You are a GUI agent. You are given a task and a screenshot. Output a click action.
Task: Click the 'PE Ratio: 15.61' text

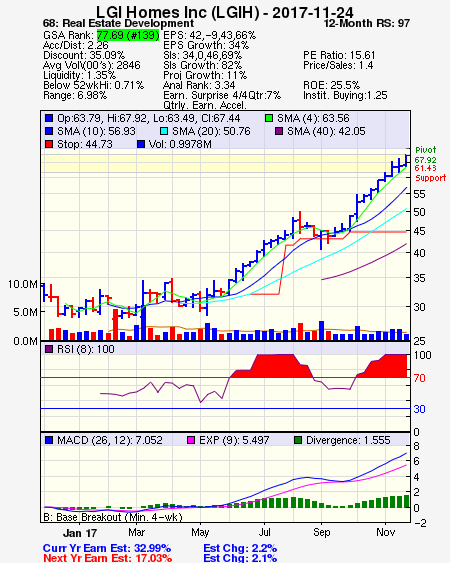(339, 55)
